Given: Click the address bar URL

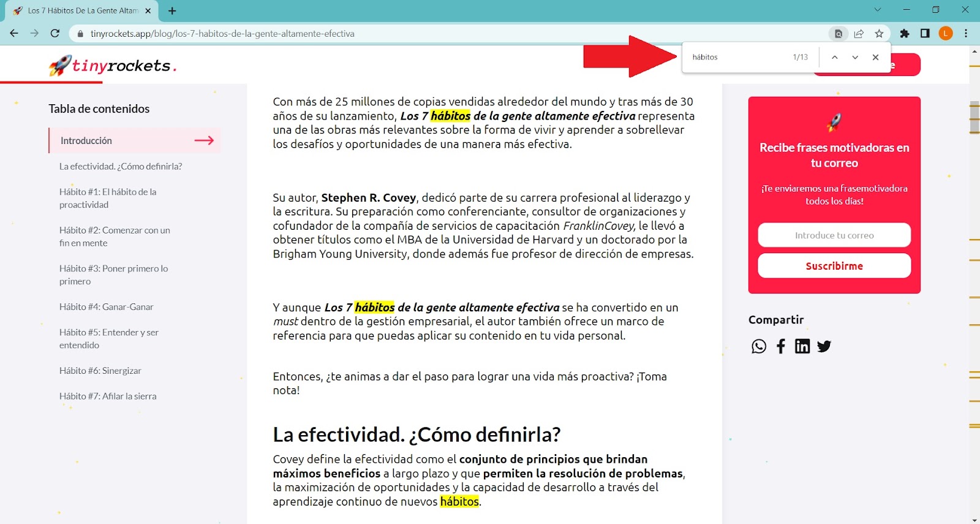Looking at the screenshot, I should [222, 34].
